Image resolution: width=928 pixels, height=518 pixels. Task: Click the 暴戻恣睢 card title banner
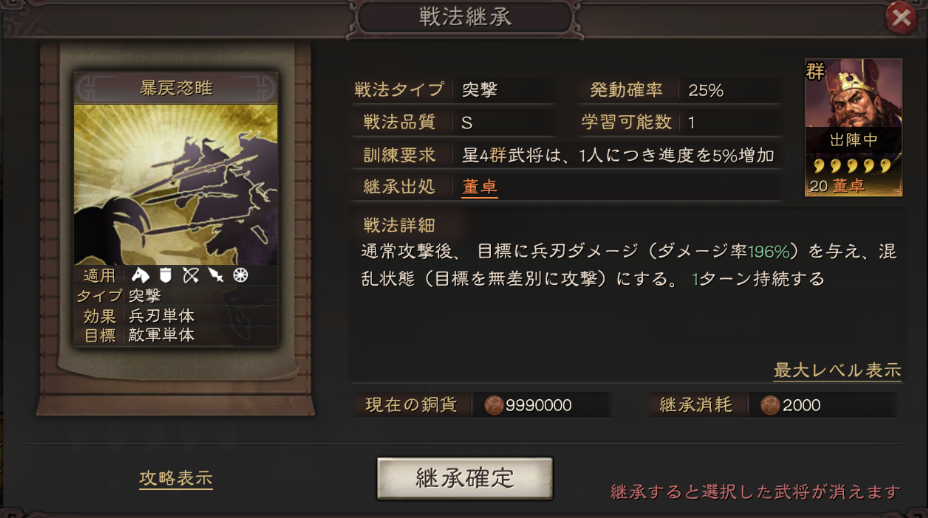(176, 88)
